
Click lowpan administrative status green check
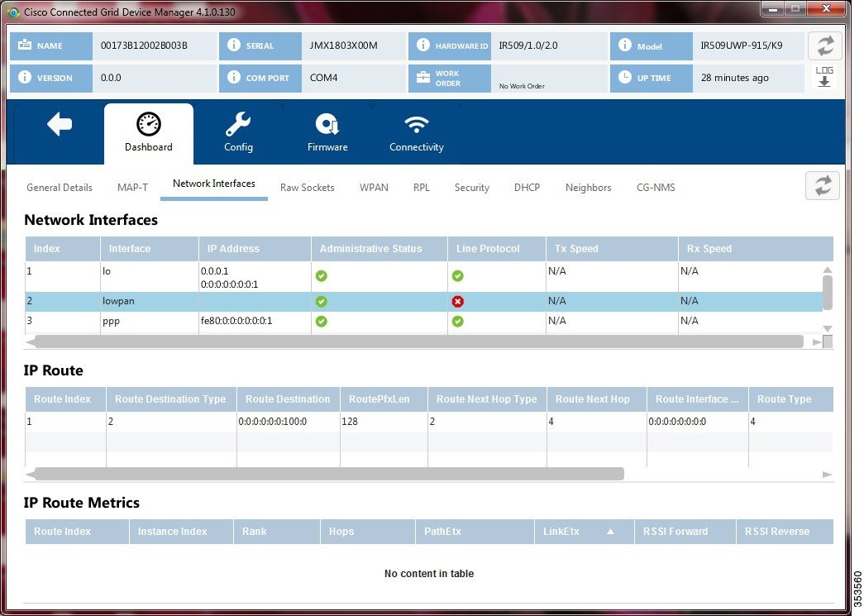[322, 302]
